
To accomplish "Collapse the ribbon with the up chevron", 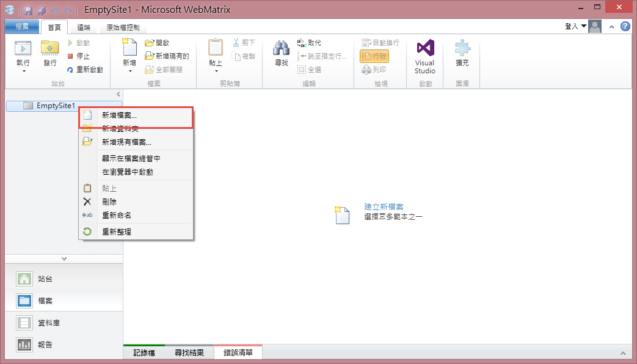I will click(x=611, y=27).
